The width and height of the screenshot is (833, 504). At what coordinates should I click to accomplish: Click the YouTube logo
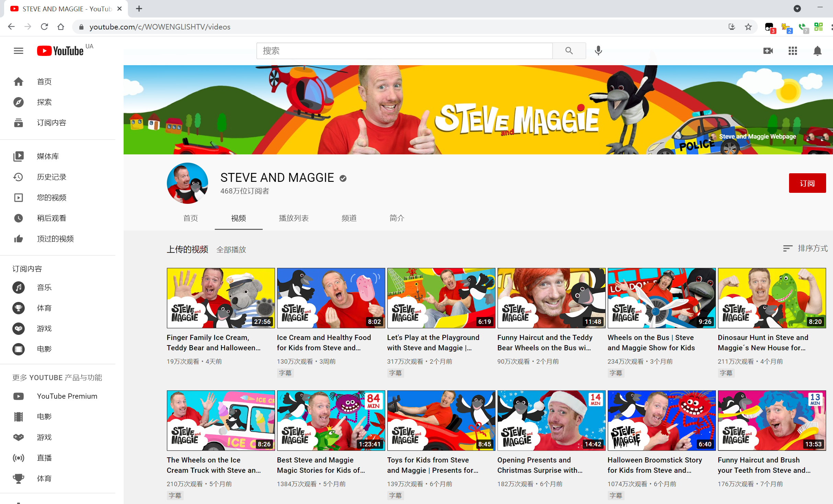[x=60, y=51]
